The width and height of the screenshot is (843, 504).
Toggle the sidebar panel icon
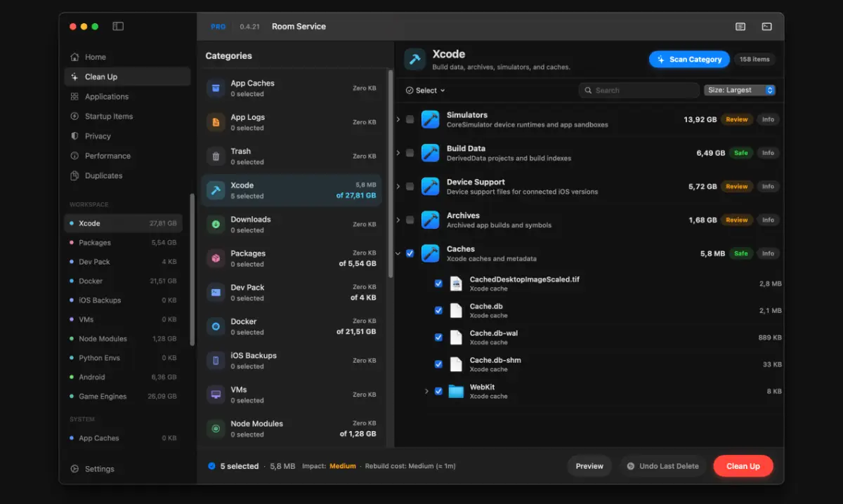pyautogui.click(x=118, y=27)
